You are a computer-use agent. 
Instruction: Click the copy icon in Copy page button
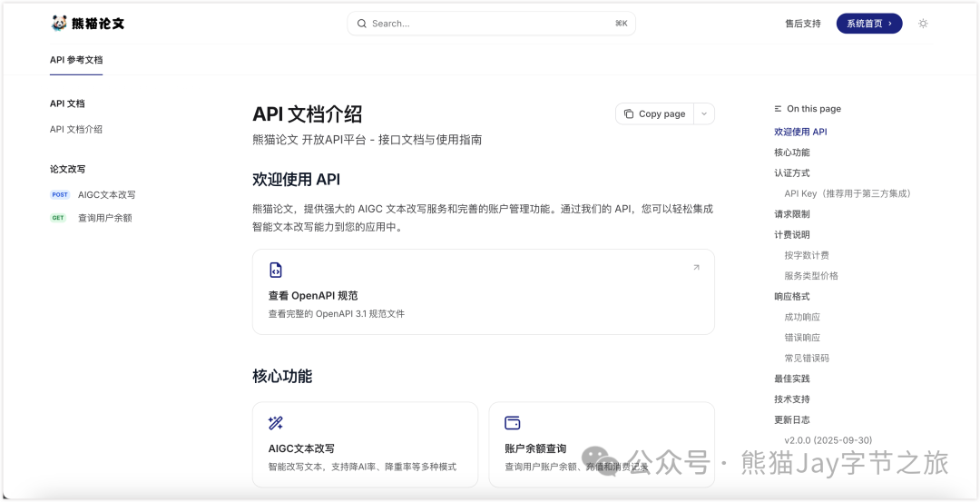point(629,113)
